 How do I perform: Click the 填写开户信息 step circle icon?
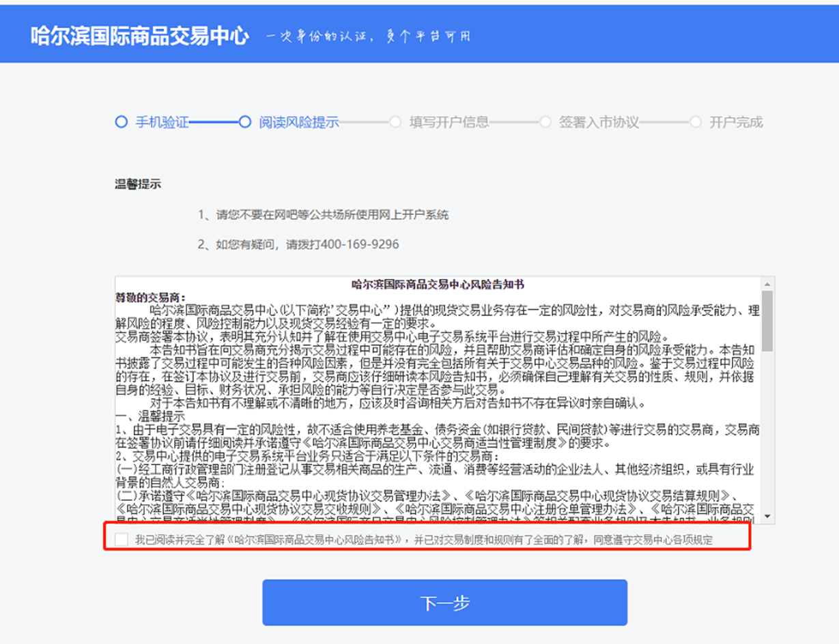point(395,122)
